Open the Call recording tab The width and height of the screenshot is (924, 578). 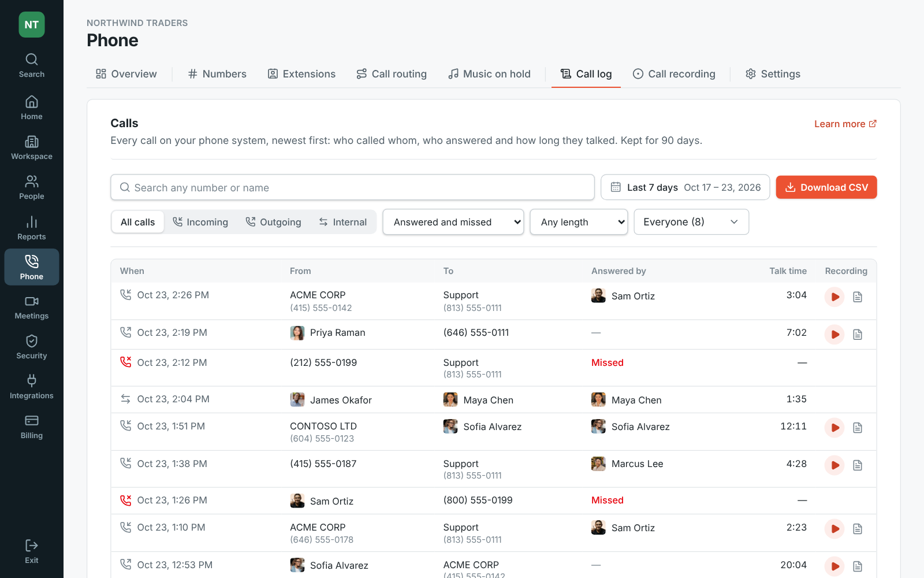[674, 74]
